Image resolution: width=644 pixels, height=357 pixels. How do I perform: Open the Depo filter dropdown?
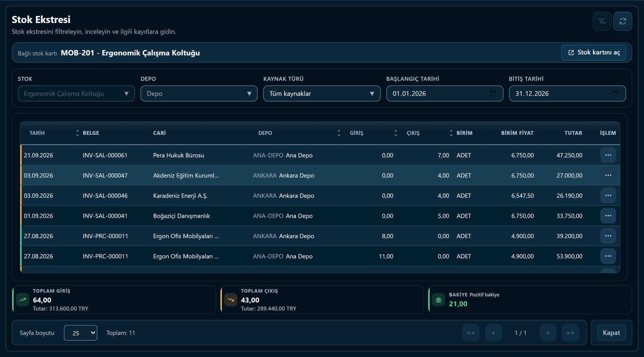pos(199,93)
